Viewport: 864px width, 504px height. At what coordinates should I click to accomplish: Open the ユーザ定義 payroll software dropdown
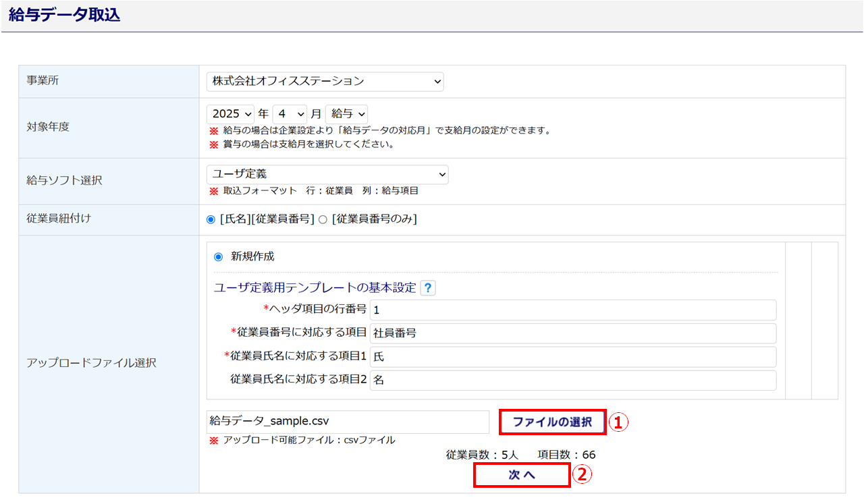[327, 174]
